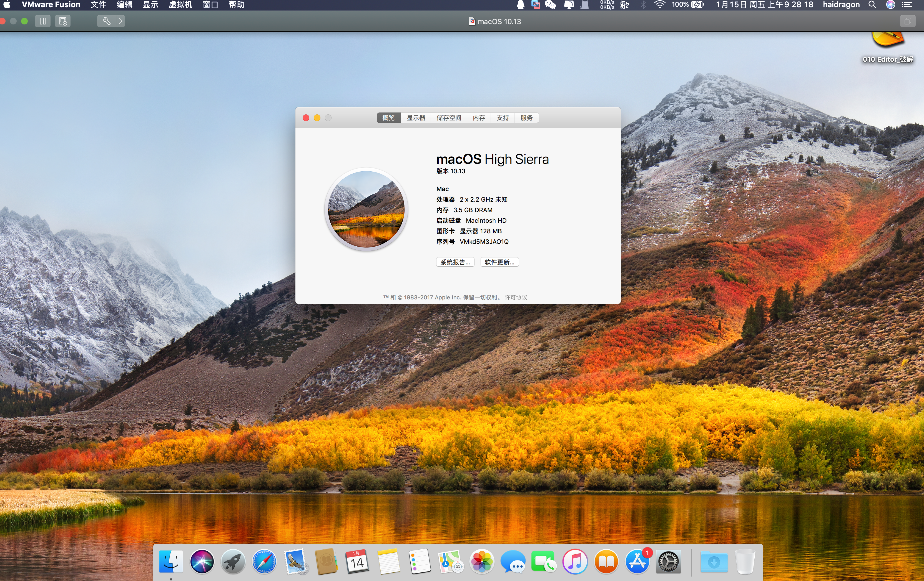Open Messages chat bubble in Dock
924x581 pixels.
pos(513,562)
